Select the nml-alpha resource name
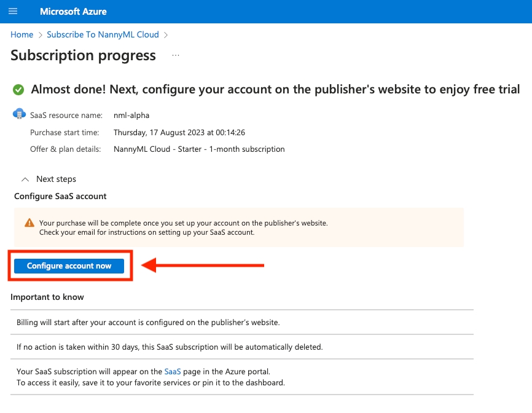The width and height of the screenshot is (532, 413). (131, 116)
